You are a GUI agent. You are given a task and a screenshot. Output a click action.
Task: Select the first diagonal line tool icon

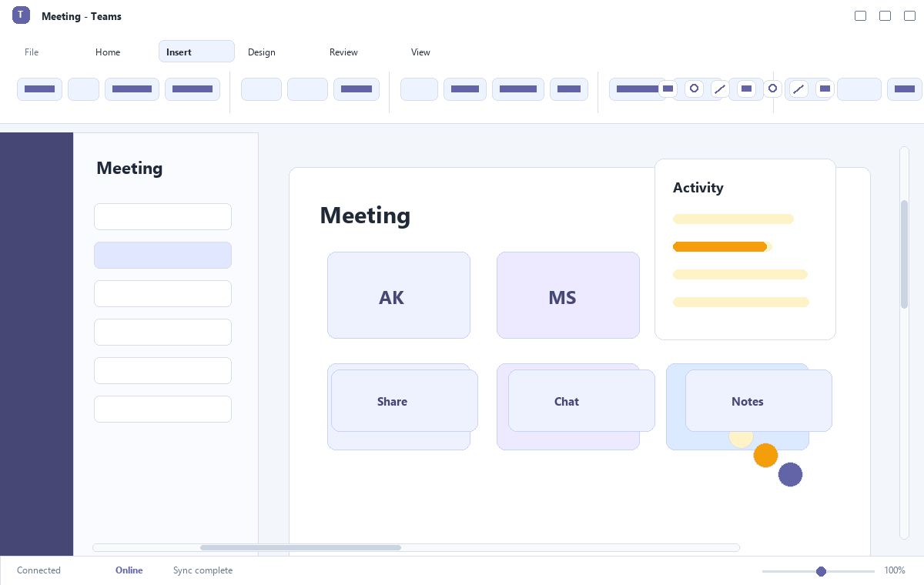(x=720, y=89)
